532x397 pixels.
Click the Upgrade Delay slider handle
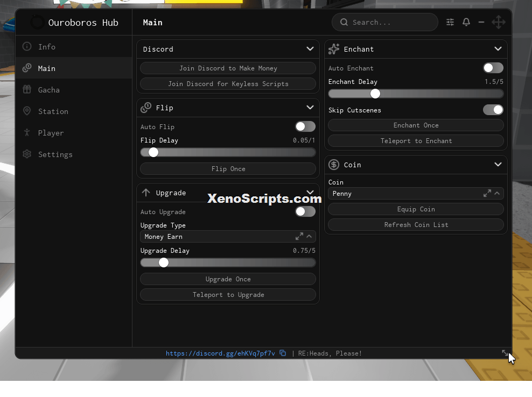coord(164,263)
